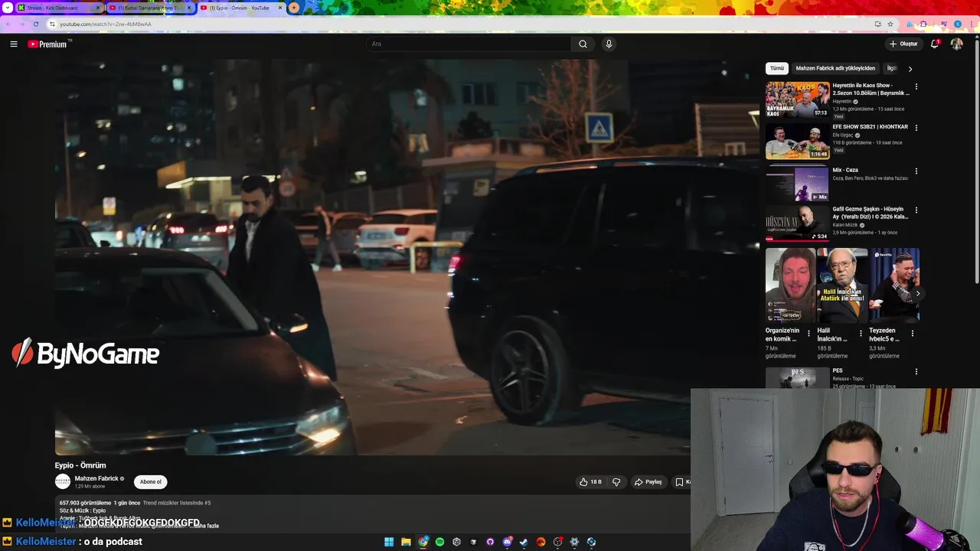Viewport: 980px width, 551px height.
Task: Select the Tümü filter chip
Action: (x=777, y=68)
